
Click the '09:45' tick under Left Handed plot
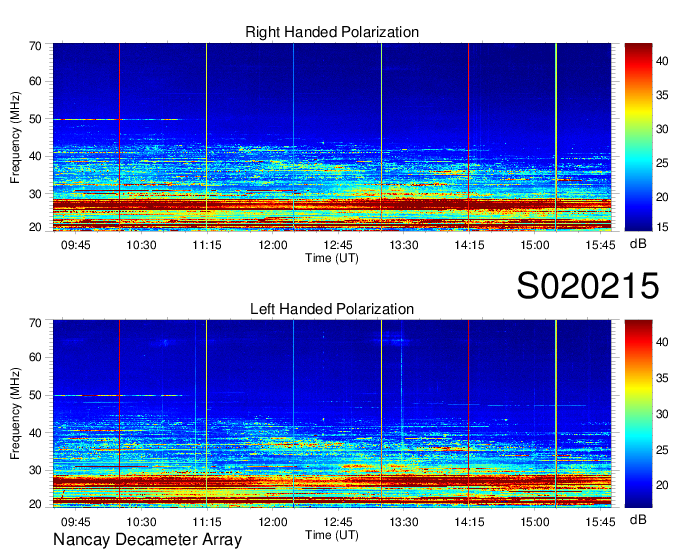click(x=75, y=522)
